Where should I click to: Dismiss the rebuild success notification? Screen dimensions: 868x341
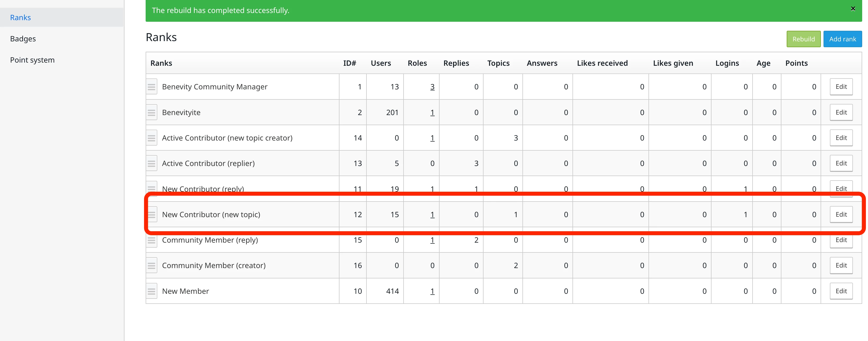pyautogui.click(x=853, y=9)
